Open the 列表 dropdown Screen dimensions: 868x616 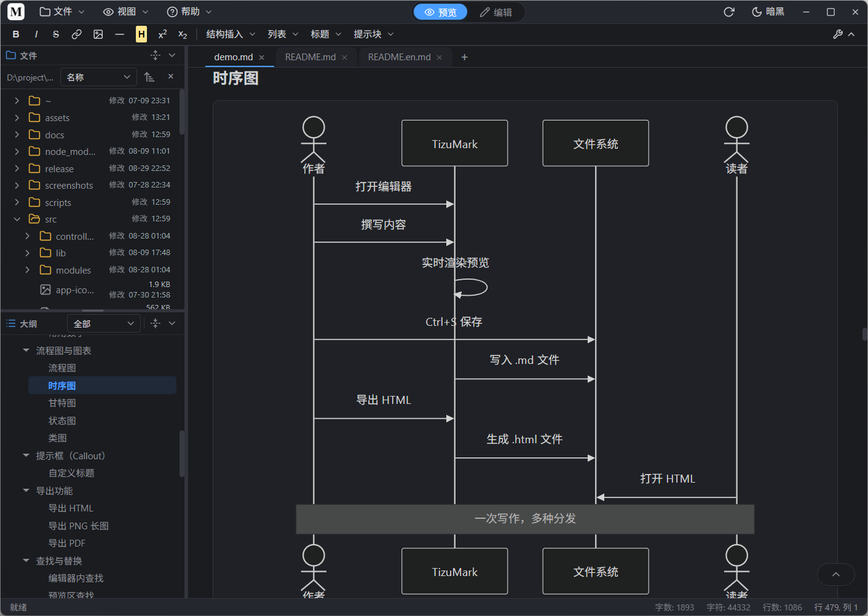coord(283,34)
